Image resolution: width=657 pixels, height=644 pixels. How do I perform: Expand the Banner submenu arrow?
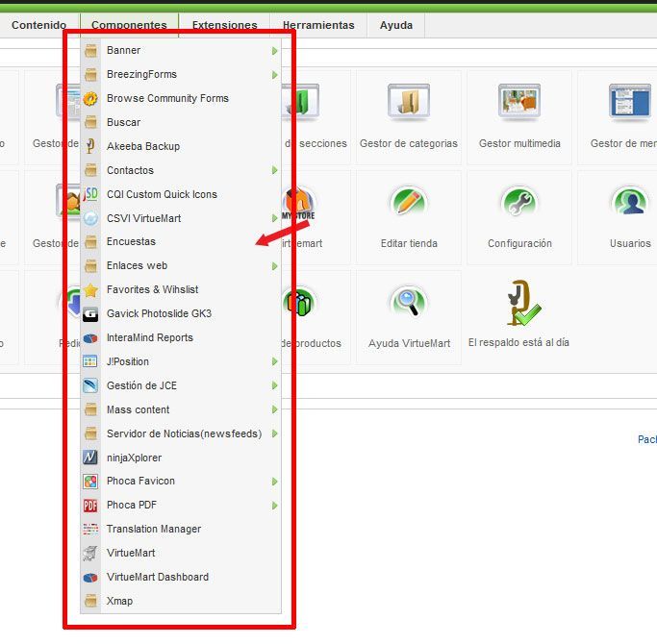[274, 51]
